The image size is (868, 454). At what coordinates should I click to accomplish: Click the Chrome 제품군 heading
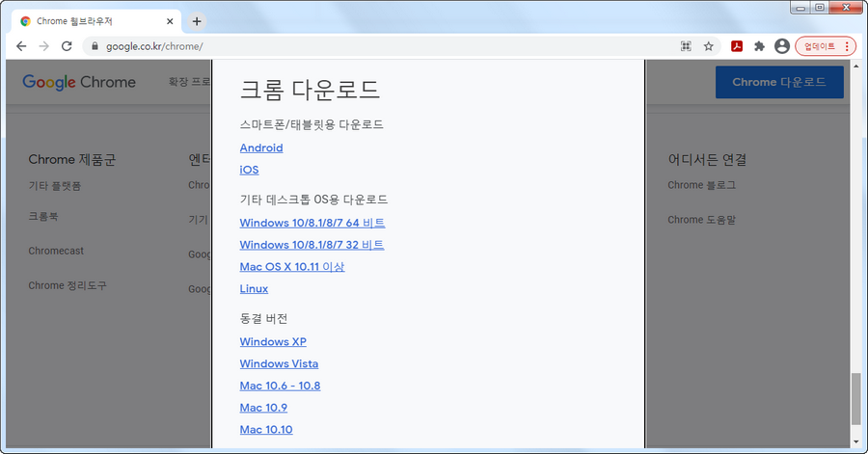click(x=72, y=160)
